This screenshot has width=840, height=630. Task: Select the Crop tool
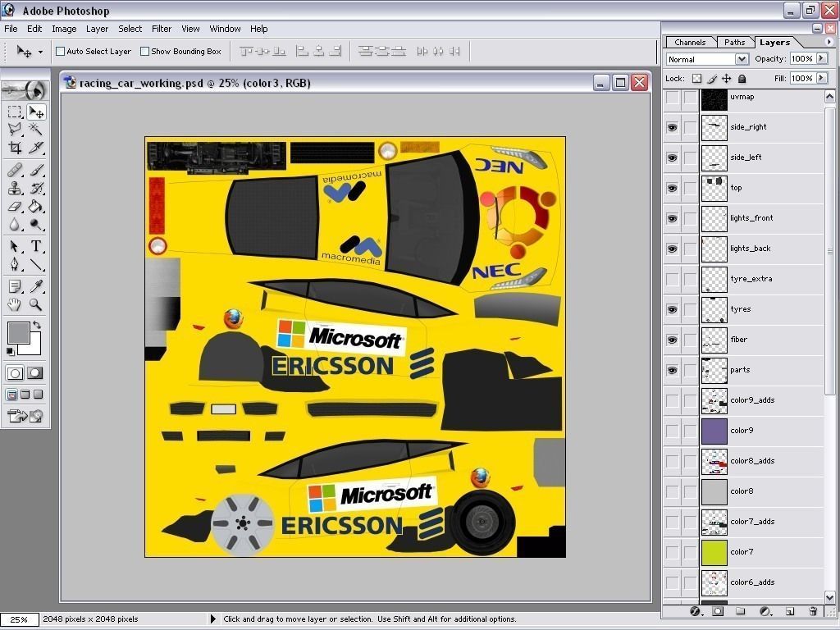(15, 148)
